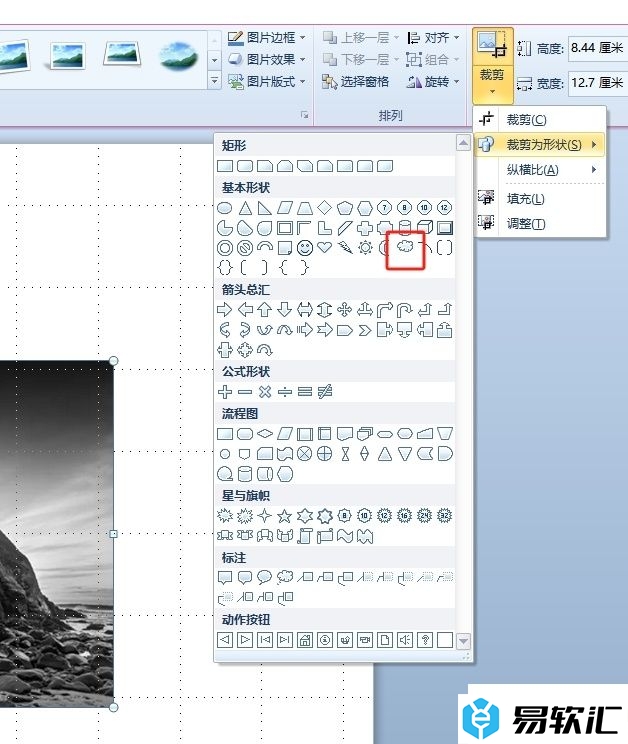
Task: Open the 组合 group dropdown
Action: click(434, 59)
